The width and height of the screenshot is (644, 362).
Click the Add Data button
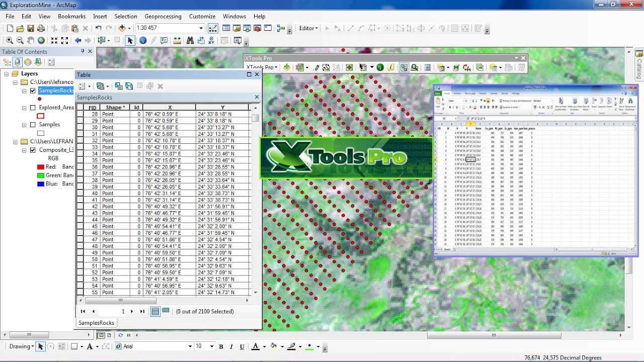click(x=122, y=28)
